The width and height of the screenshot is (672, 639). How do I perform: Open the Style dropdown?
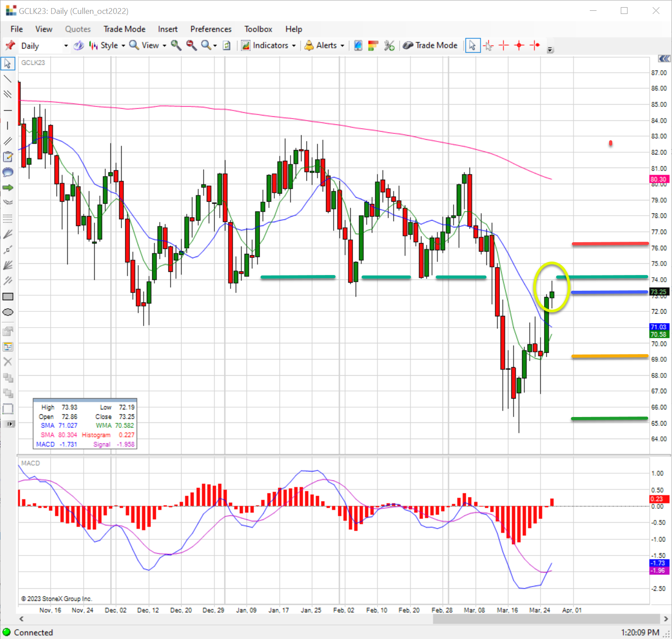(107, 45)
